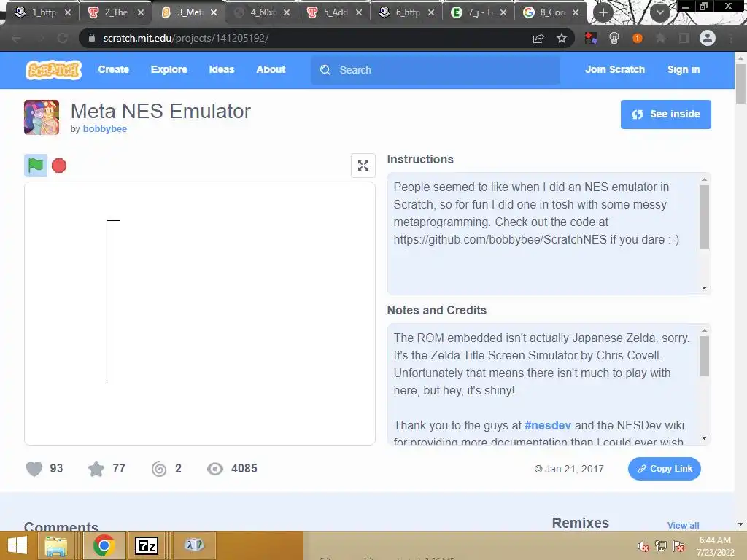Click the Jan 21, 2017 date text
The image size is (747, 560).
pos(574,469)
